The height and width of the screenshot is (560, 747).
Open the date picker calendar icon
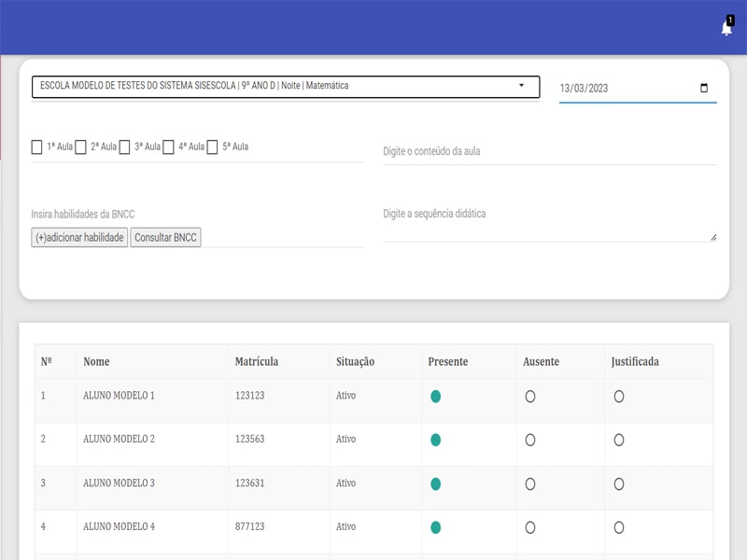pyautogui.click(x=704, y=88)
